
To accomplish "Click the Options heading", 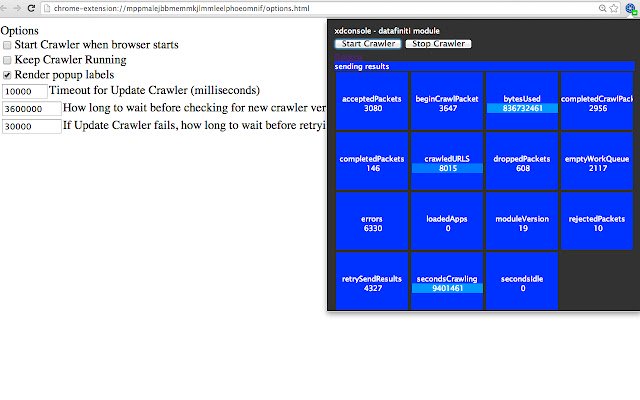I will coord(20,31).
